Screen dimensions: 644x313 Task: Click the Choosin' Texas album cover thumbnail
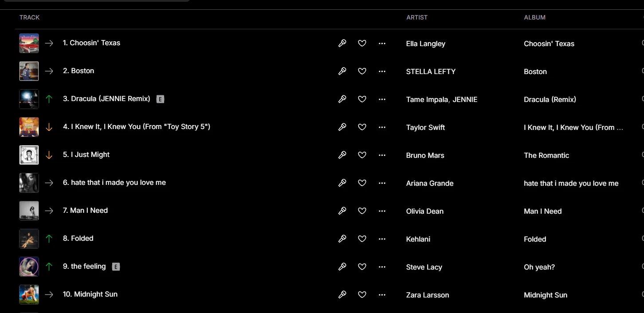tap(29, 43)
